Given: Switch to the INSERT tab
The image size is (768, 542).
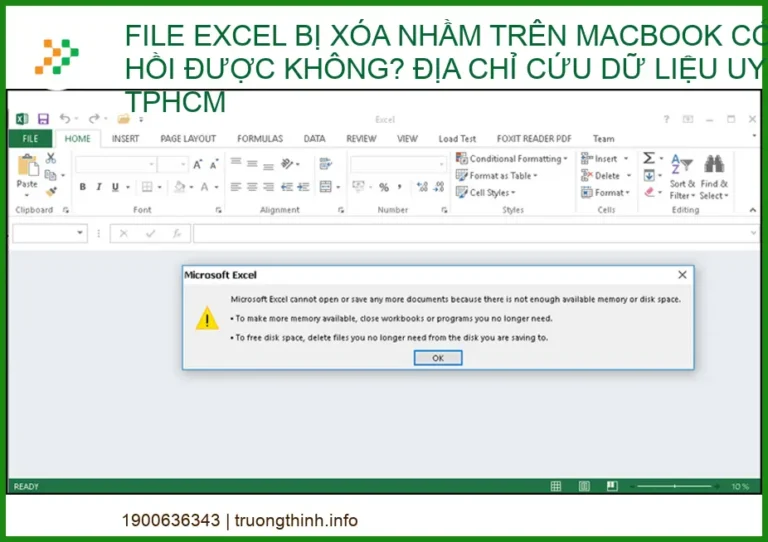Looking at the screenshot, I should [x=125, y=139].
